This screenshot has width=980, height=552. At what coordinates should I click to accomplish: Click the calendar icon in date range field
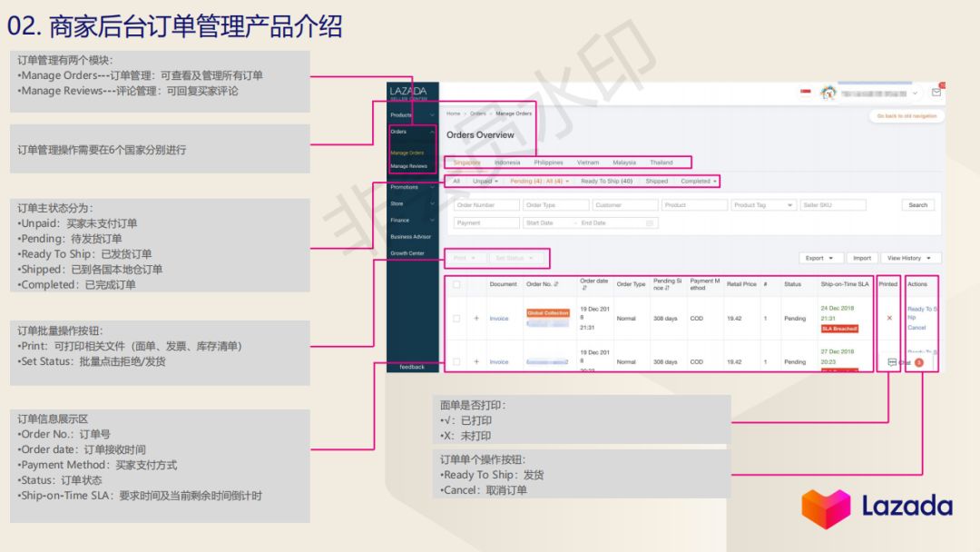[650, 222]
